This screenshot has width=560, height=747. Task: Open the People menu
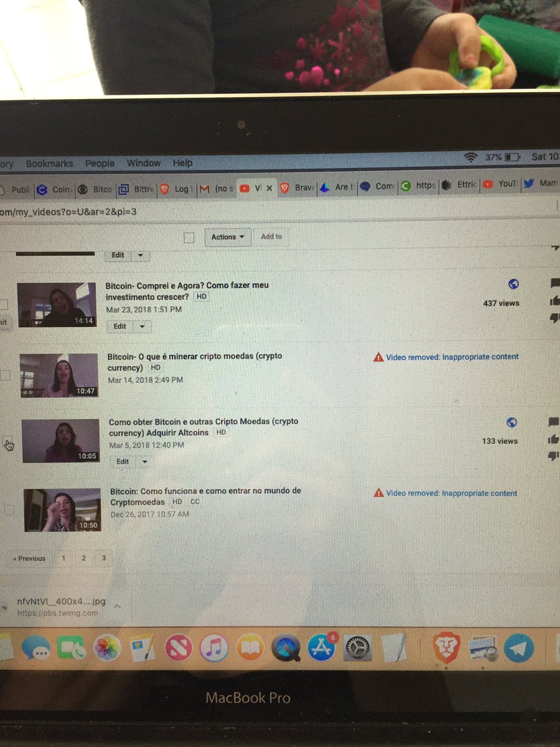(100, 163)
